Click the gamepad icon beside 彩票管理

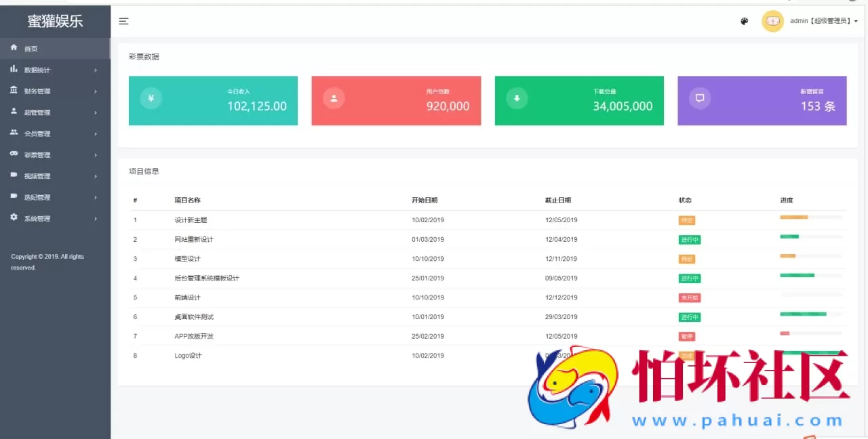[x=14, y=154]
